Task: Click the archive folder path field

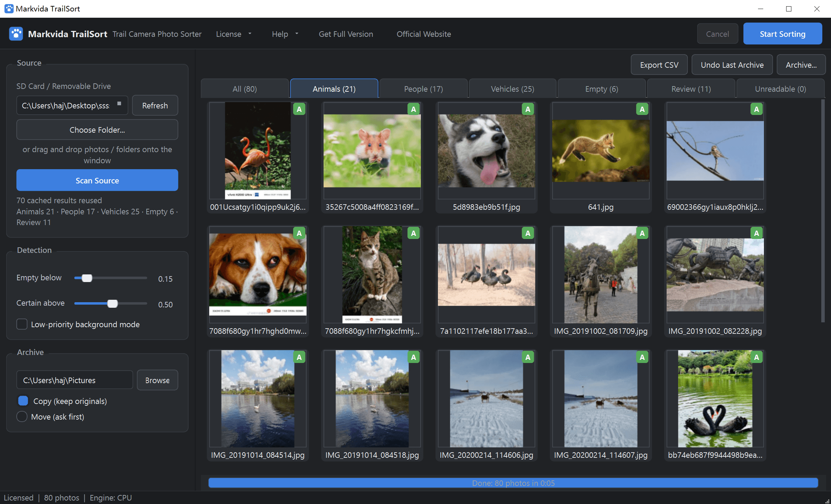Action: 75,380
